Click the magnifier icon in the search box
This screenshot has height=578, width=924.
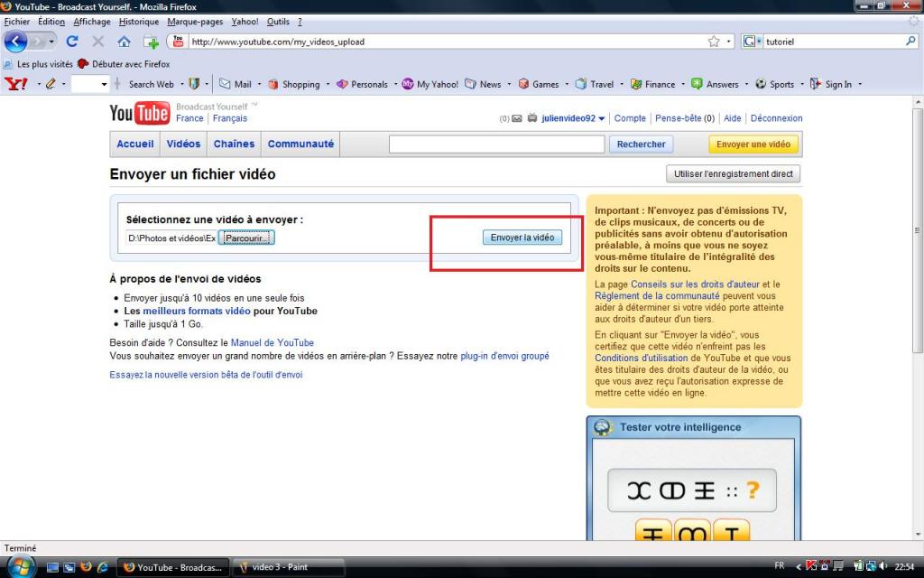pos(910,42)
